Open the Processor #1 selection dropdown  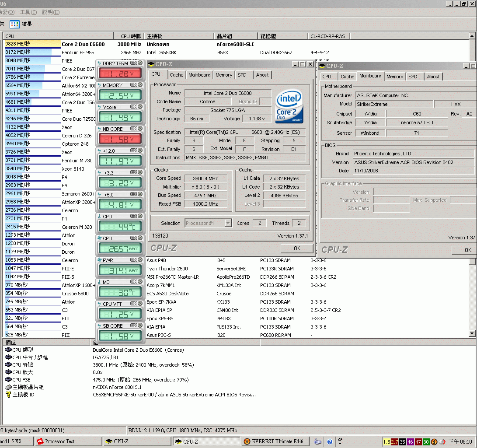tap(228, 224)
